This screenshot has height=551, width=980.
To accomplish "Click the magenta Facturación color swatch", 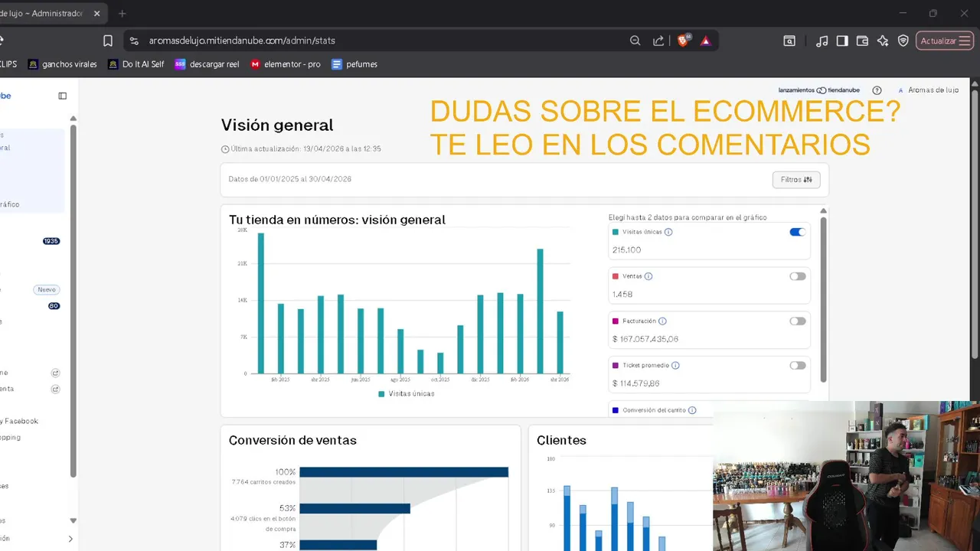I will point(616,321).
